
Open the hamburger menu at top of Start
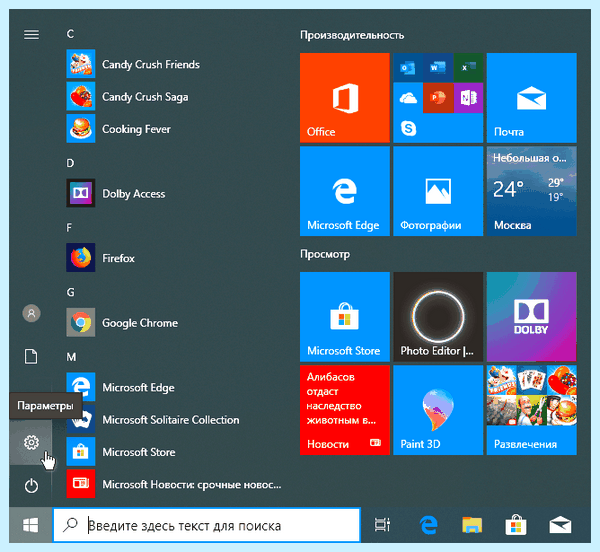point(31,35)
